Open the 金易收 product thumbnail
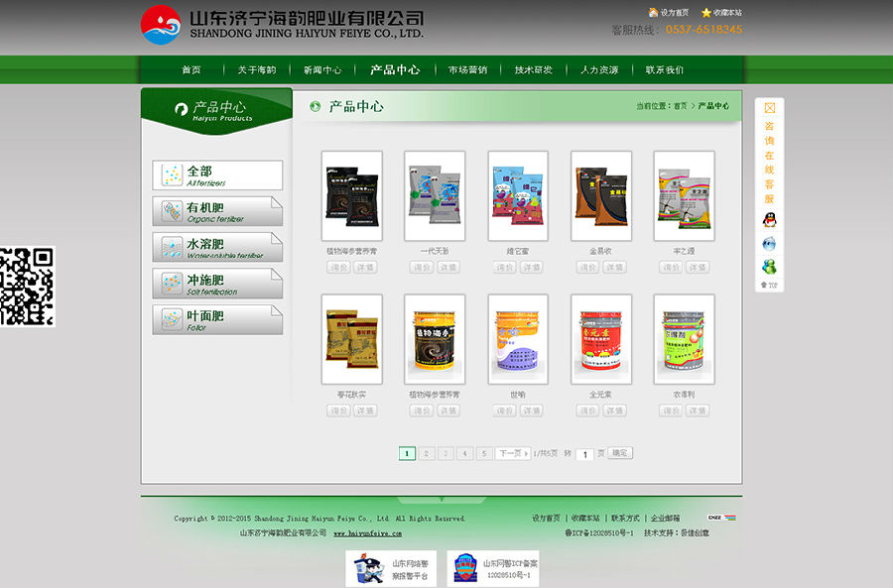The height and width of the screenshot is (588, 893). [601, 195]
